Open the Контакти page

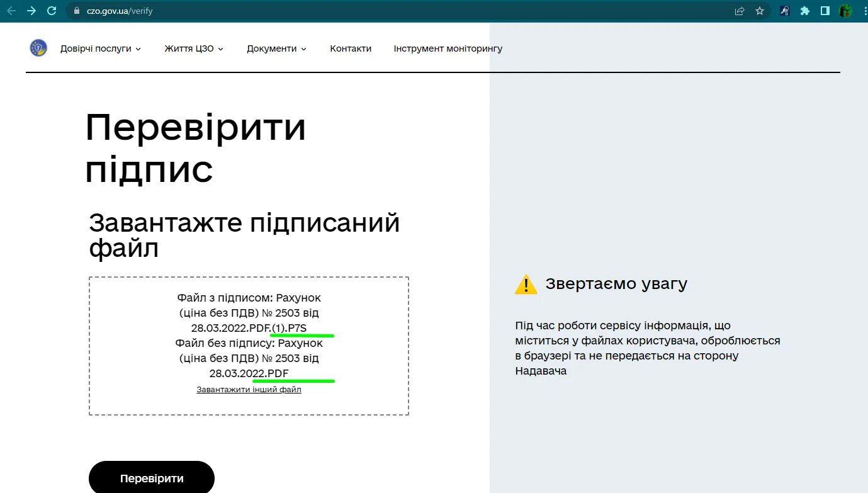(x=351, y=48)
